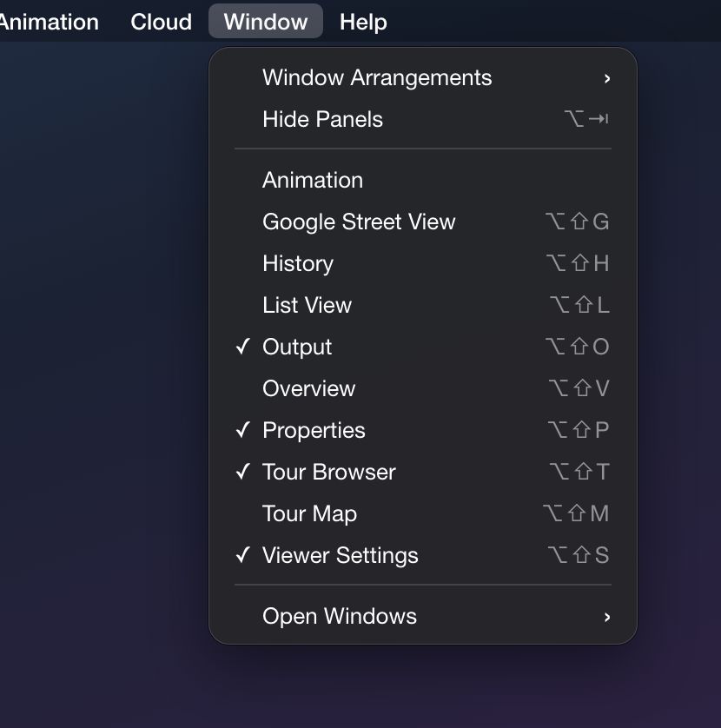Open the Help menu
Image resolution: width=721 pixels, height=728 pixels.
[363, 22]
